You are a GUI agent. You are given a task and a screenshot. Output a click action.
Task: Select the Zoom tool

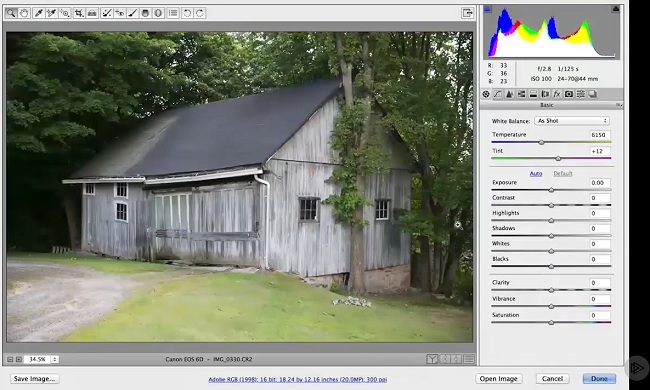coord(11,13)
